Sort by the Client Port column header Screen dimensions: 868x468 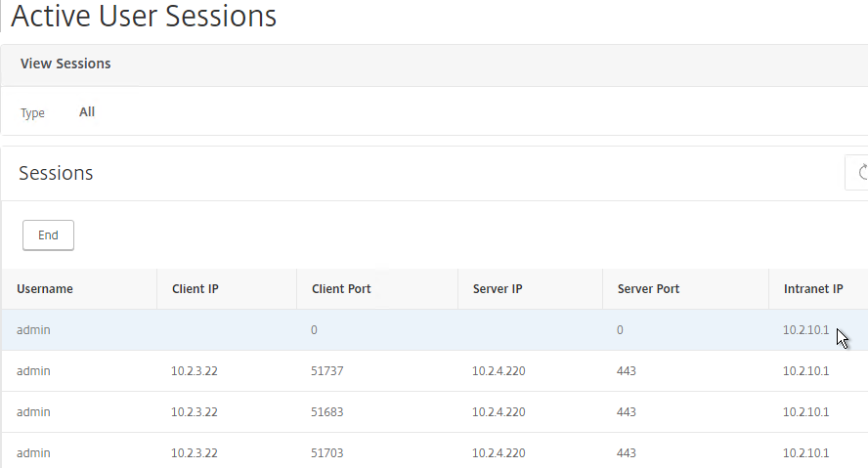(x=341, y=289)
